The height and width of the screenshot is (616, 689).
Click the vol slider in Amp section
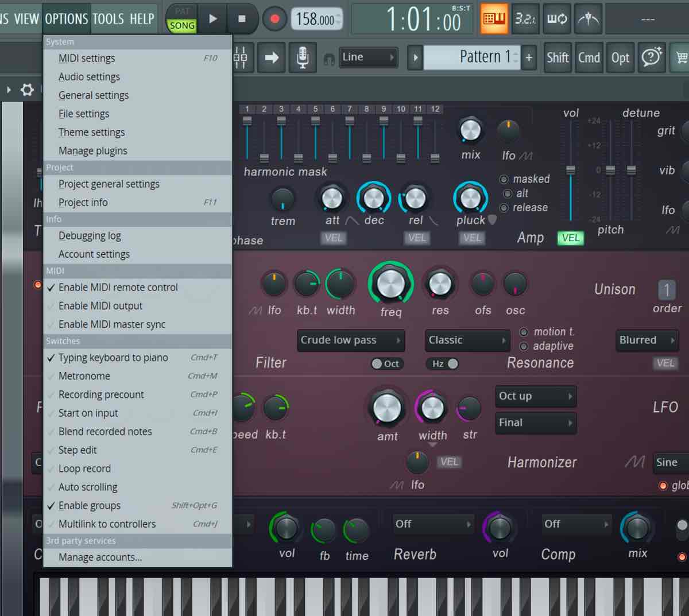(x=571, y=171)
